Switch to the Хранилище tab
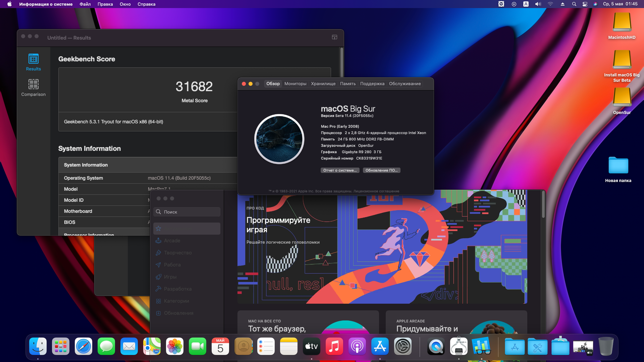Screen dimensions: 644x362 tap(323, 83)
